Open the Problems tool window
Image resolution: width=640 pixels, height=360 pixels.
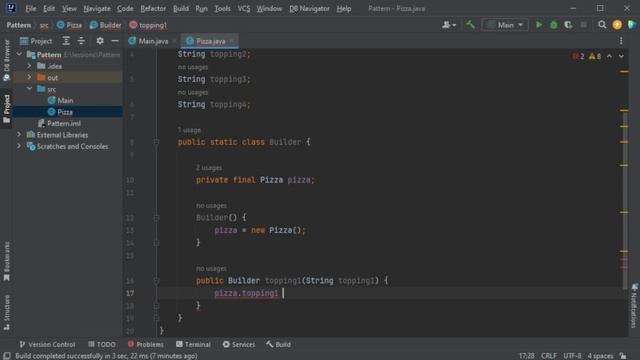click(x=145, y=344)
